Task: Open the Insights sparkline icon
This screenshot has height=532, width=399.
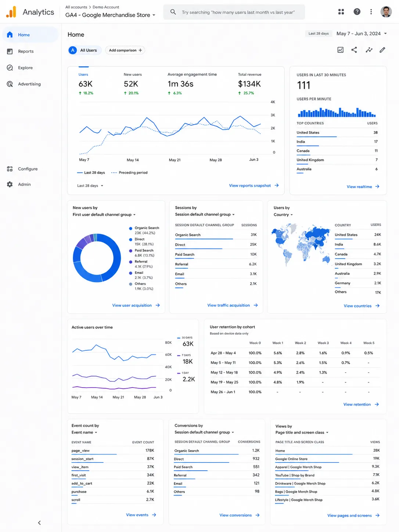Action: (x=369, y=50)
